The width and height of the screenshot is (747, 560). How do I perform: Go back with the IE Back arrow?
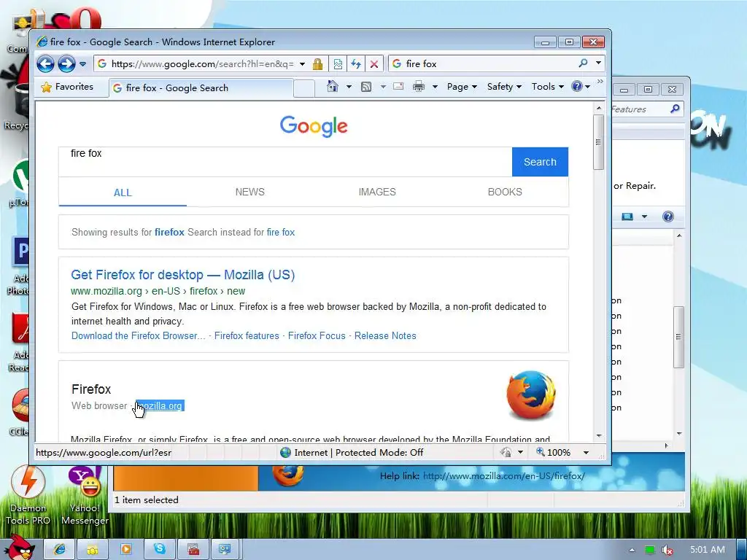tap(46, 64)
